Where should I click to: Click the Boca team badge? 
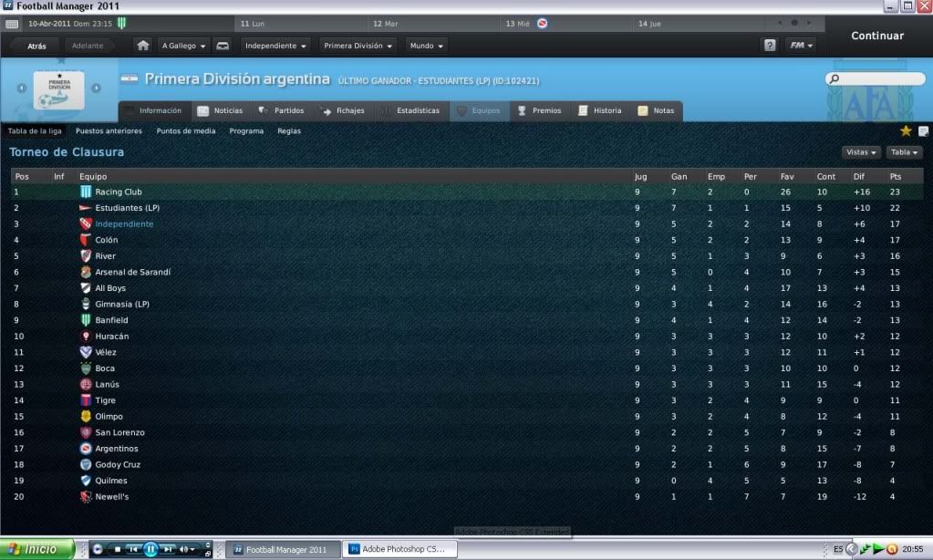(x=86, y=368)
